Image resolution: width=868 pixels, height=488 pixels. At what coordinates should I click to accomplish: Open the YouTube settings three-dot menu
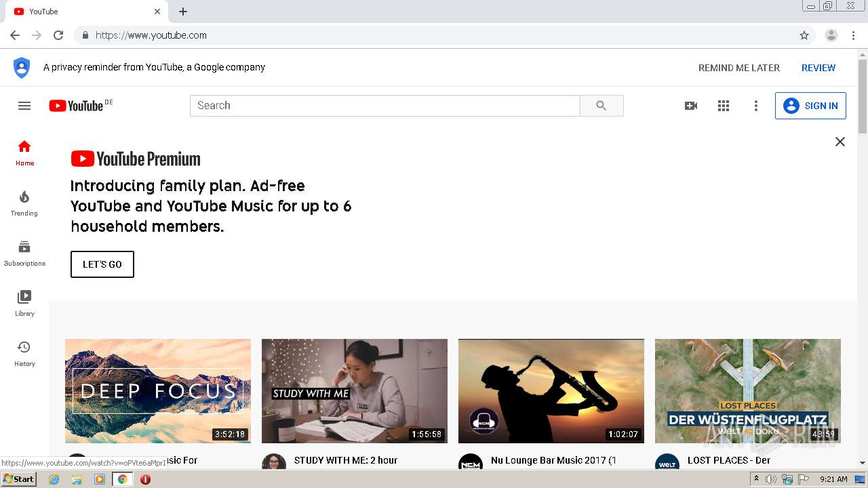click(x=756, y=106)
